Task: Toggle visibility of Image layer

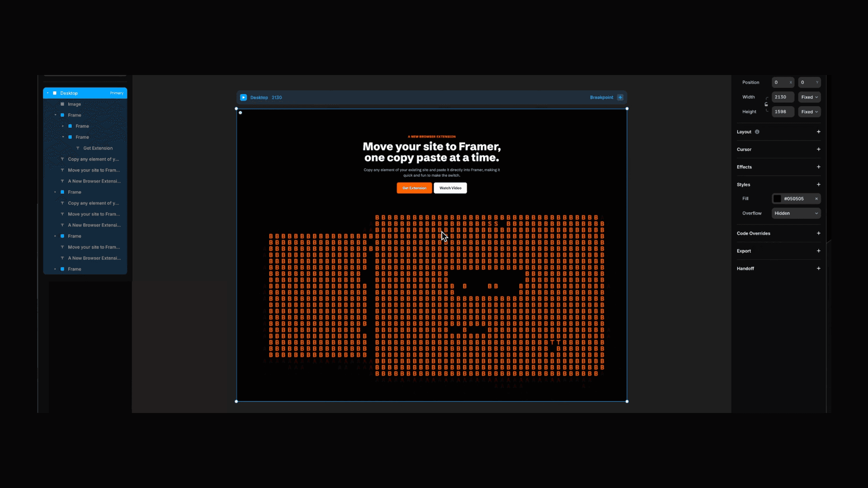Action: tap(122, 103)
